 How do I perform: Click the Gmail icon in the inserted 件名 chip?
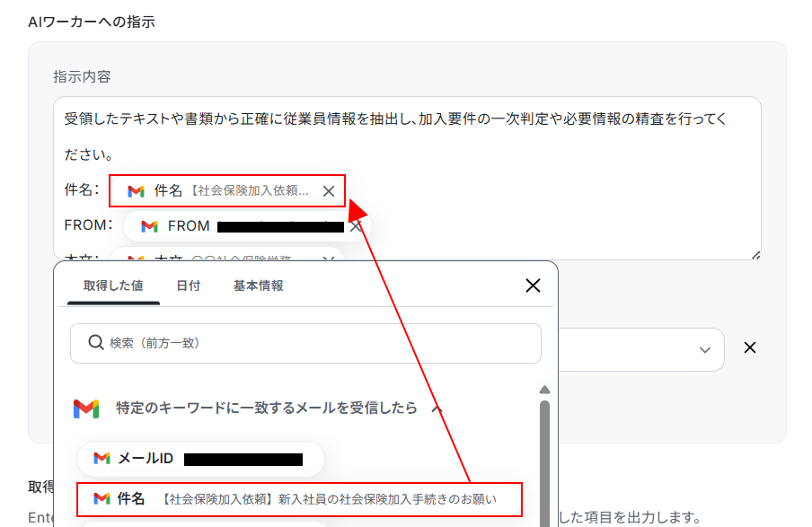click(136, 191)
